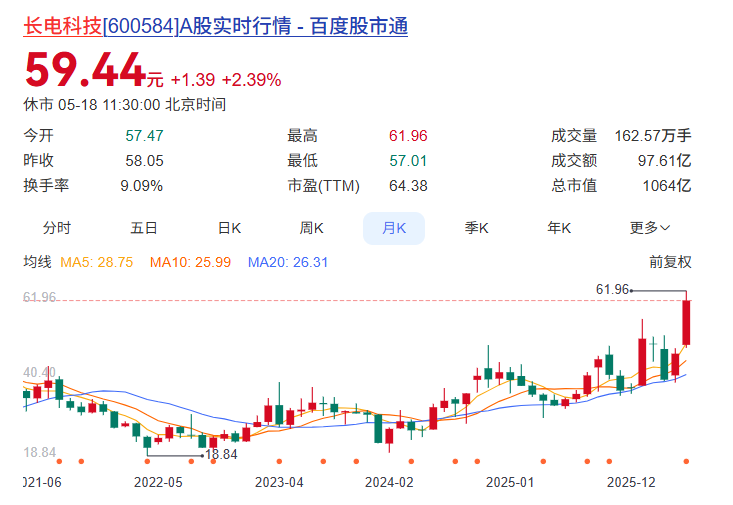Click the 前复权 adjustment option
This screenshot has width=733, height=505.
click(670, 262)
